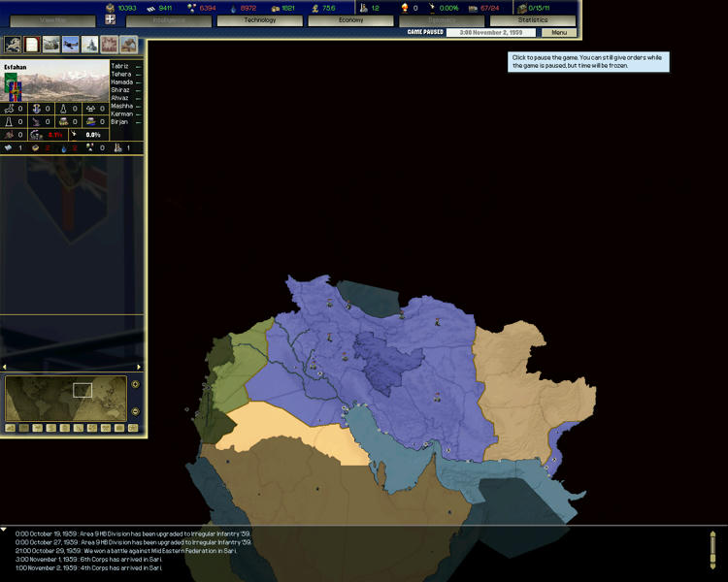The height and width of the screenshot is (582, 728).
Task: Click the message log scrollbar
Action: [x=712, y=550]
